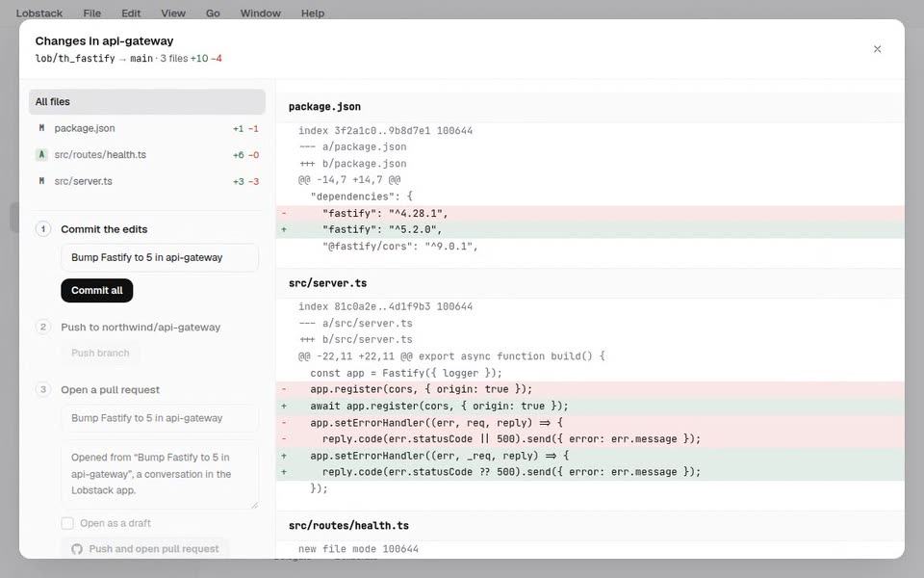Click modified badge icon beside package.json
This screenshot has width=924, height=578.
(x=41, y=128)
